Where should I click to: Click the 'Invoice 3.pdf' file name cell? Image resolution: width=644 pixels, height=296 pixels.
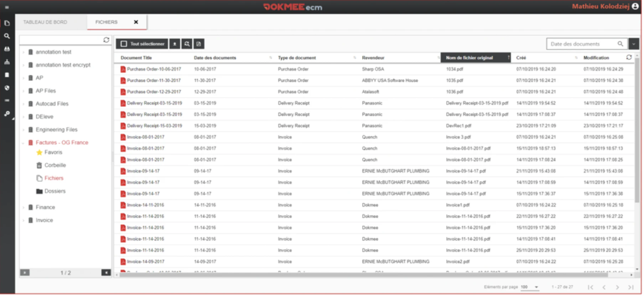pos(458,137)
